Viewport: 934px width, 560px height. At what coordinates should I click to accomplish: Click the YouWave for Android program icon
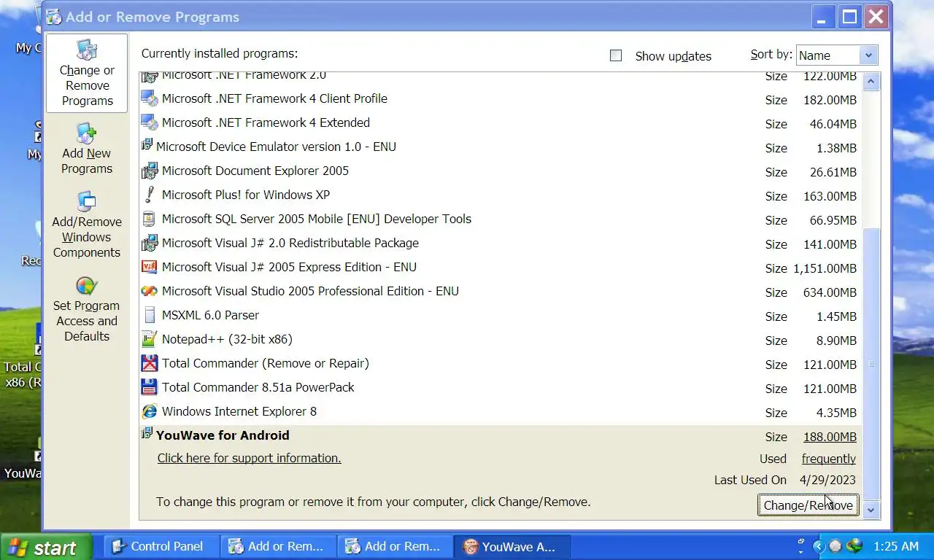(x=147, y=434)
